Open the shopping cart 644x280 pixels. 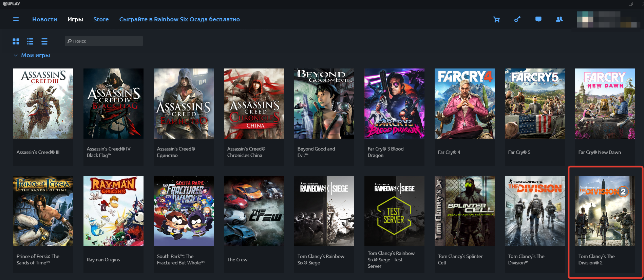coord(496,19)
